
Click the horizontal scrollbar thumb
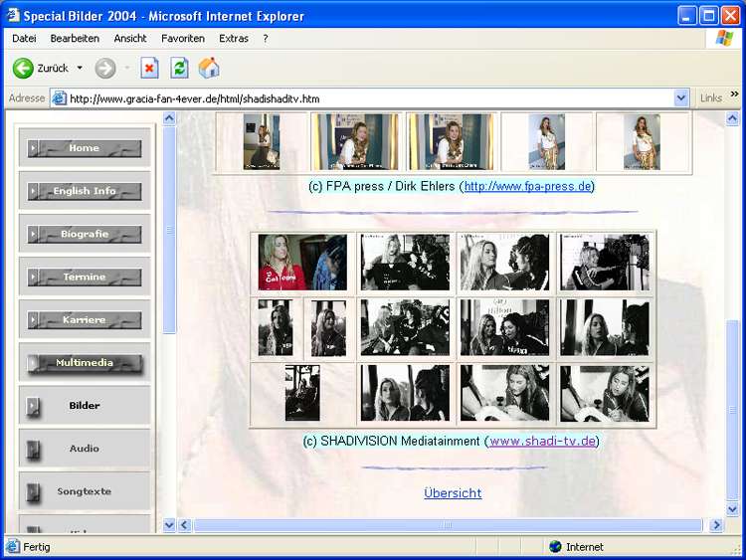point(448,525)
